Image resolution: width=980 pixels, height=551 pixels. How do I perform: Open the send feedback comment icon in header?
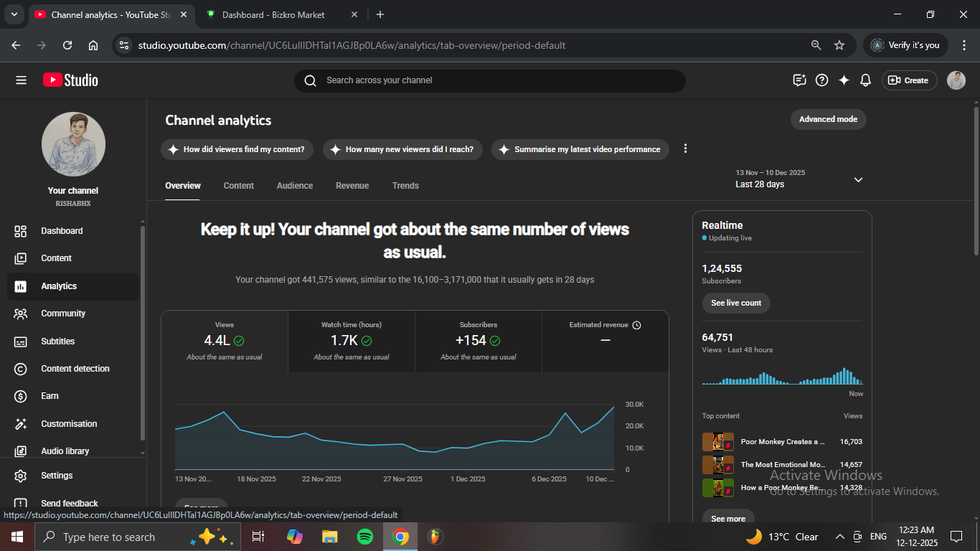click(799, 80)
